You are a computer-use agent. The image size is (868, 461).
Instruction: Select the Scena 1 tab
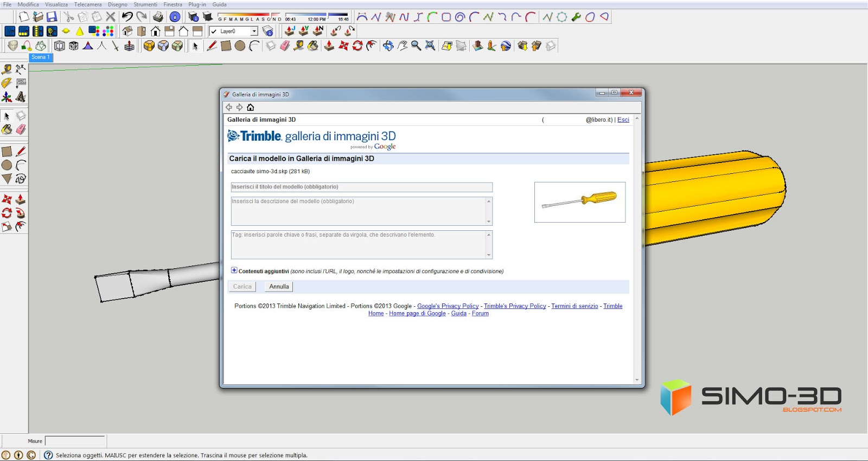(x=41, y=57)
